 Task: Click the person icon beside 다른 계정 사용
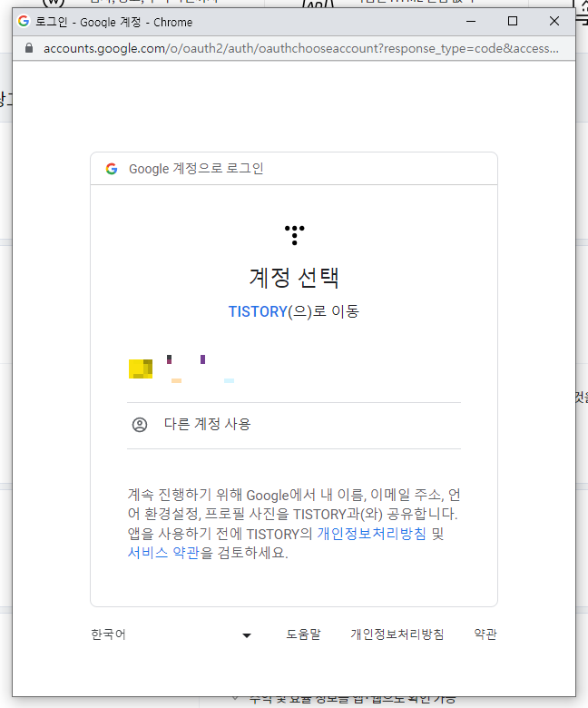click(x=140, y=425)
